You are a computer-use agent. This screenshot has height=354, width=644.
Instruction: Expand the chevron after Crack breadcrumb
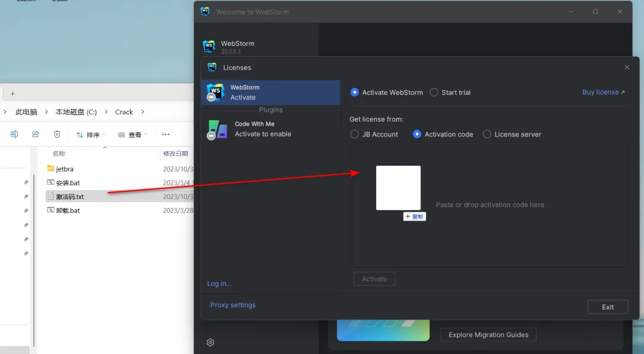point(143,111)
